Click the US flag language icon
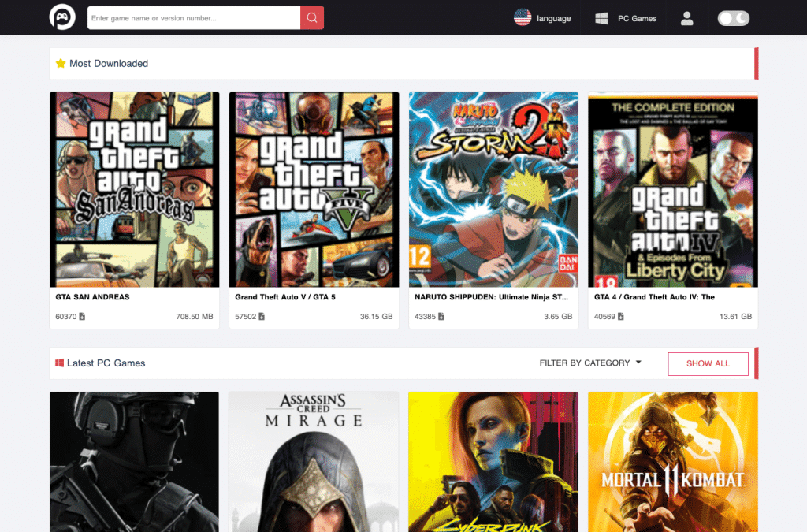Screen dimensions: 807x532 pos(523,17)
